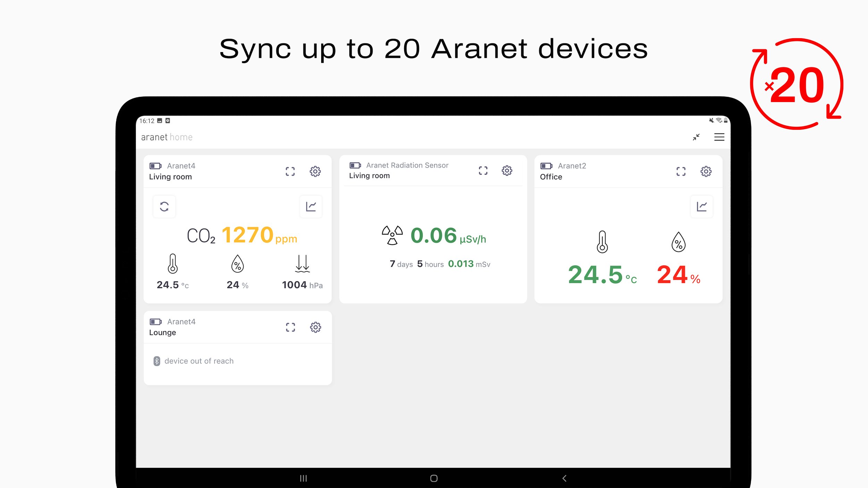This screenshot has height=488, width=868.
Task: Expand Aranet2 Office card to fullscreen
Action: 681,171
